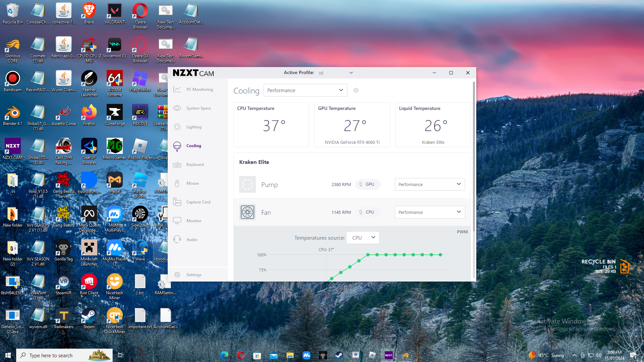Open Mail from the taskbar

pos(274,355)
